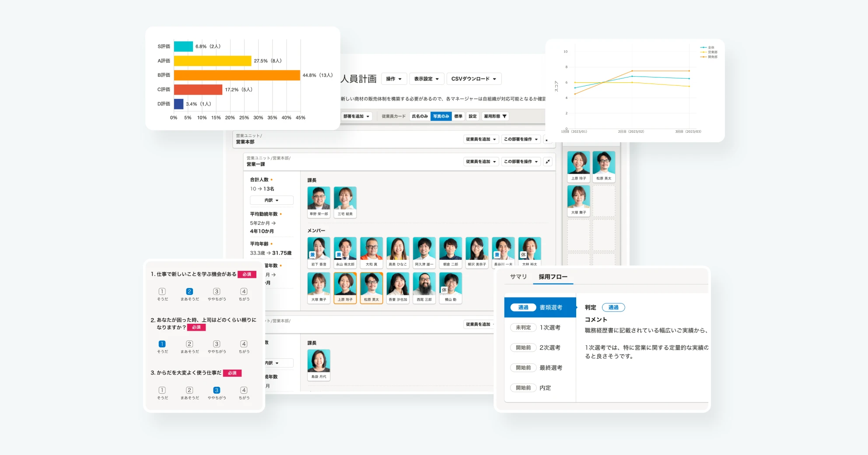Image resolution: width=868 pixels, height=455 pixels.
Task: Select the 1次選考 step in the hiring flow
Action: tap(540, 328)
